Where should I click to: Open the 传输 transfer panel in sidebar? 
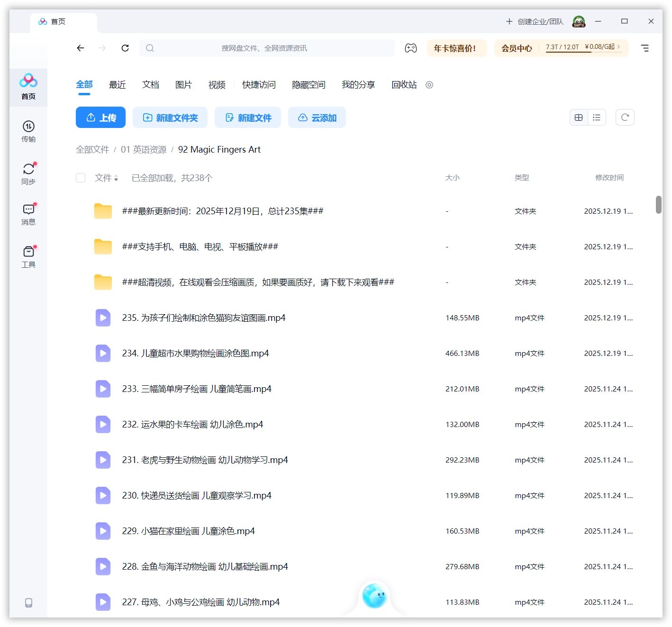28,131
